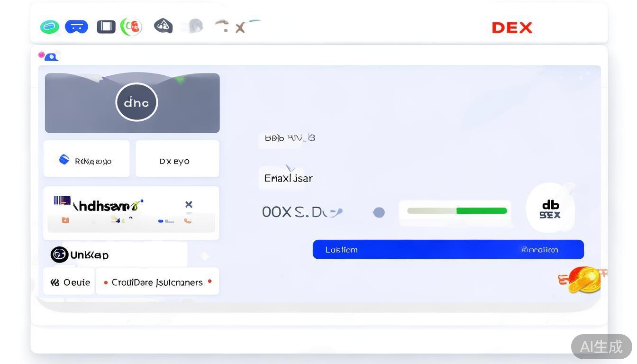Select the RéNa eoɟo tab

(86, 161)
